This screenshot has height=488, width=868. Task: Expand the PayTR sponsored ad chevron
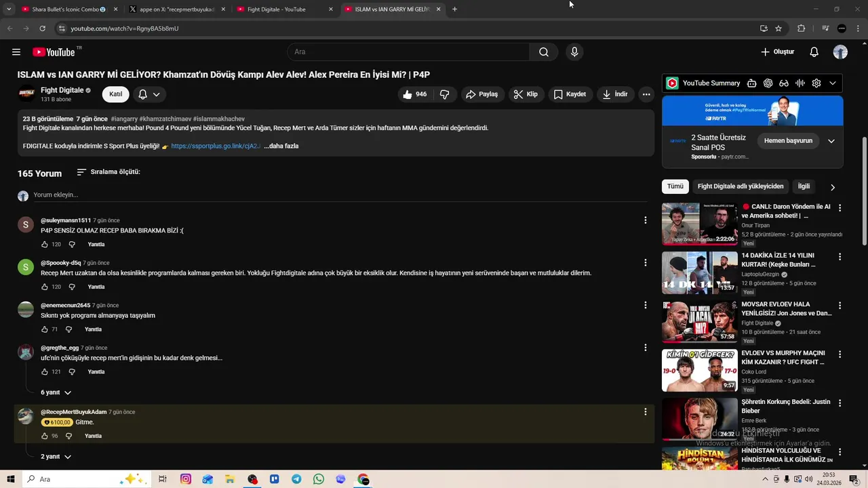(x=831, y=141)
